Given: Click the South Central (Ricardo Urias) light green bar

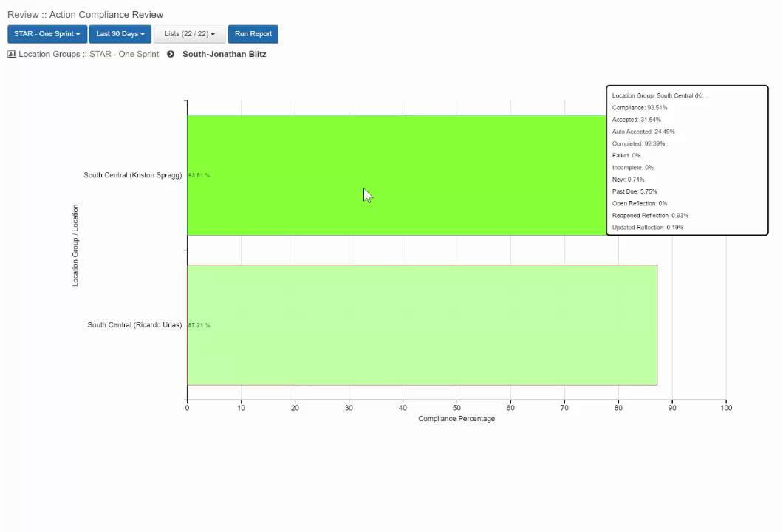Looking at the screenshot, I should pyautogui.click(x=423, y=325).
